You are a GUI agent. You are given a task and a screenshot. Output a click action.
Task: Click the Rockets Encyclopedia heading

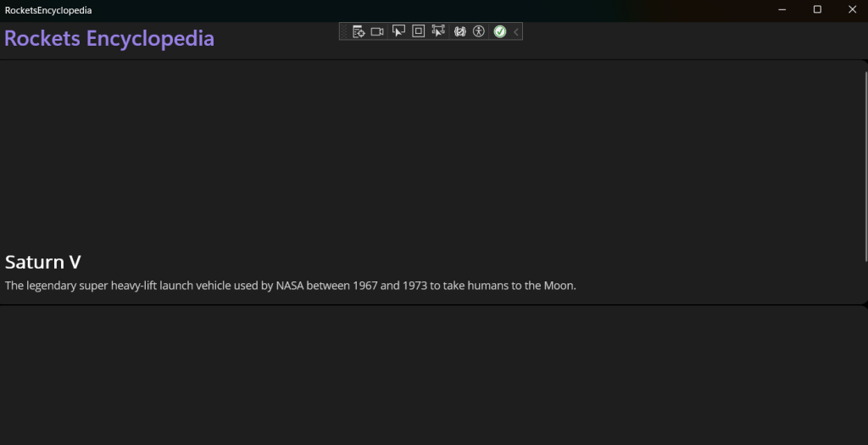point(109,38)
